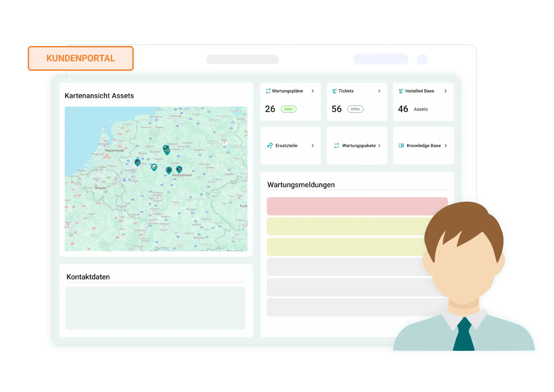Image resolution: width=554 pixels, height=392 pixels.
Task: Select the asset pin near Dortmund
Action: (137, 162)
